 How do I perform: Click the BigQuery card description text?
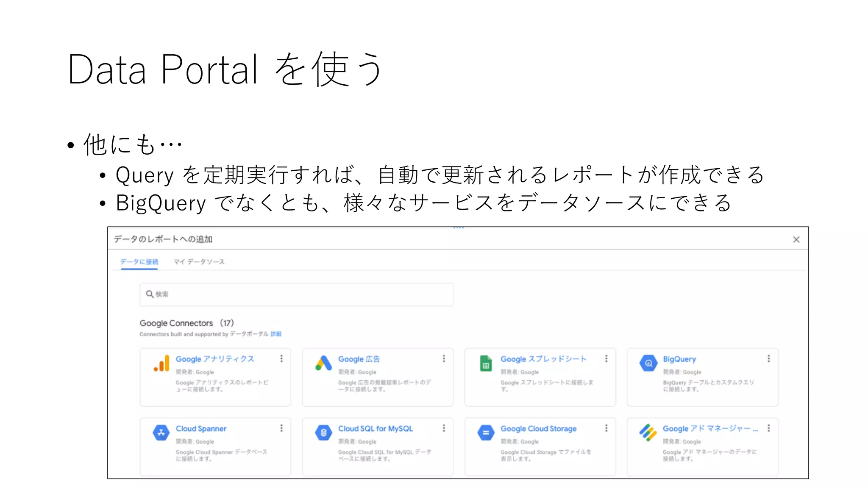[x=708, y=385]
